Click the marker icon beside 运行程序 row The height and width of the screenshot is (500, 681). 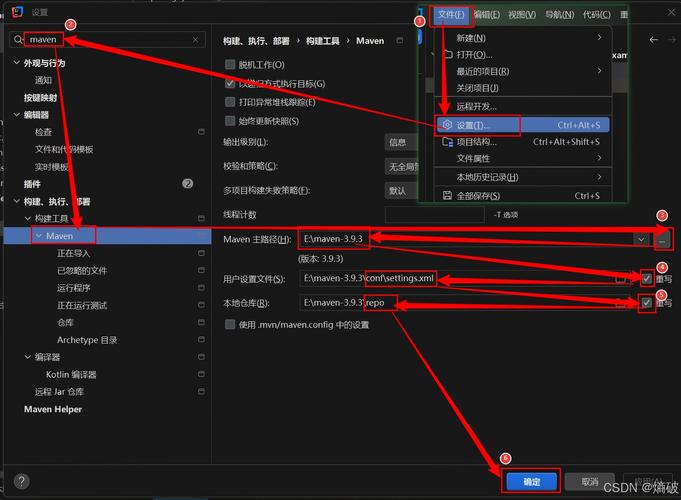pyautogui.click(x=201, y=288)
